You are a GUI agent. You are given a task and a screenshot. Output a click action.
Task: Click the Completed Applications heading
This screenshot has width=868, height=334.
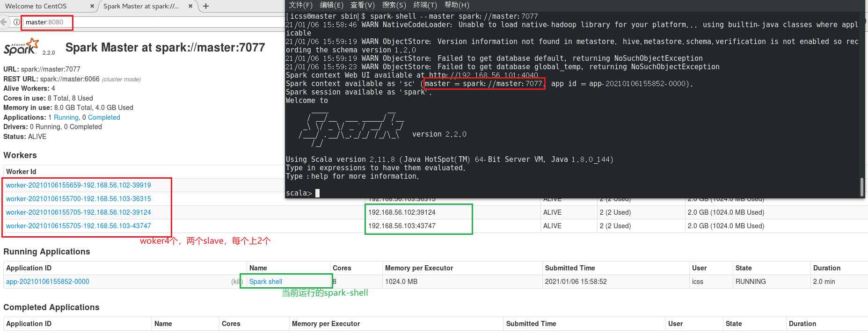[51, 307]
